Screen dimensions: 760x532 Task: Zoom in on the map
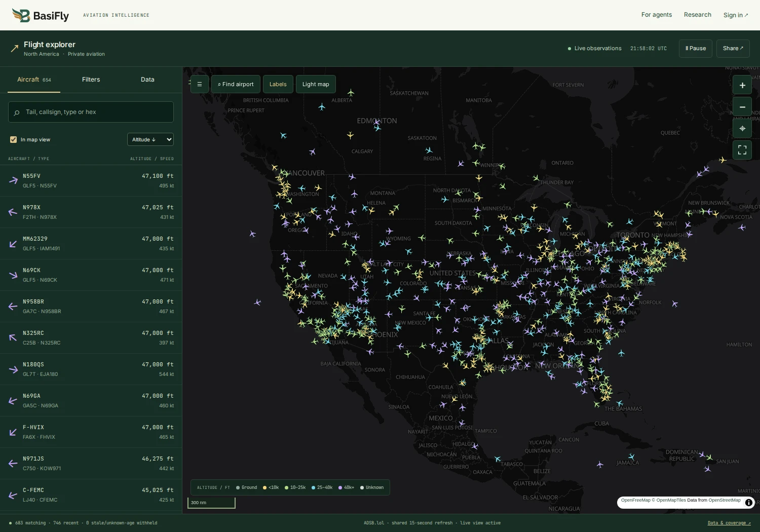742,85
